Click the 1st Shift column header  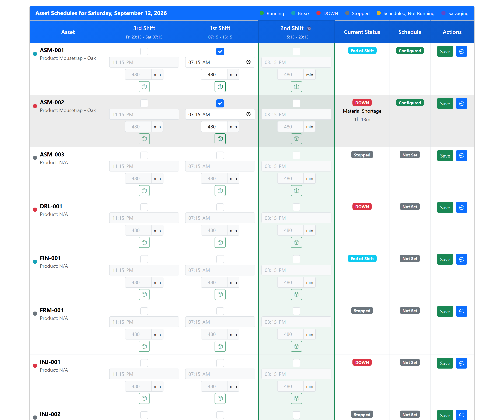tap(220, 32)
